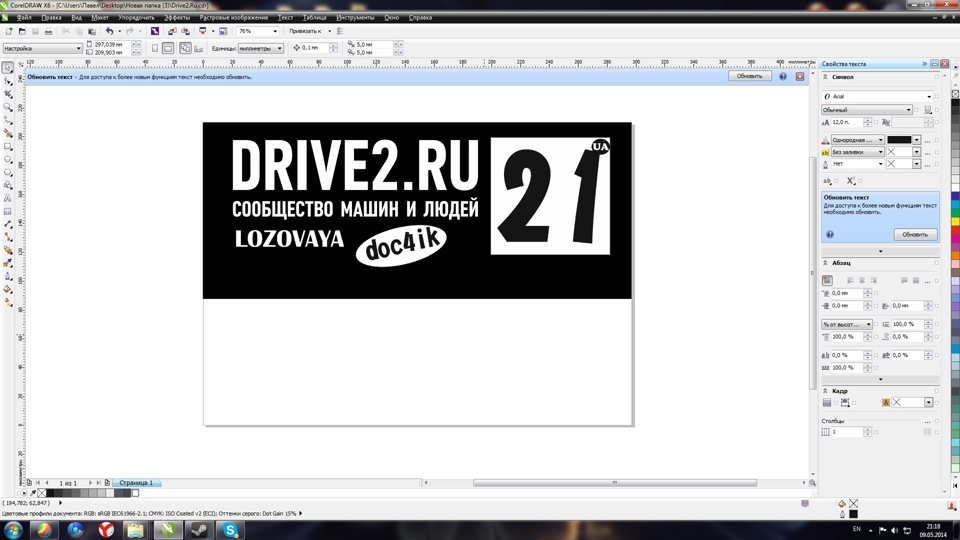Click the Export toolbar icon
Viewport: 960px width, 540px height.
(x=185, y=31)
